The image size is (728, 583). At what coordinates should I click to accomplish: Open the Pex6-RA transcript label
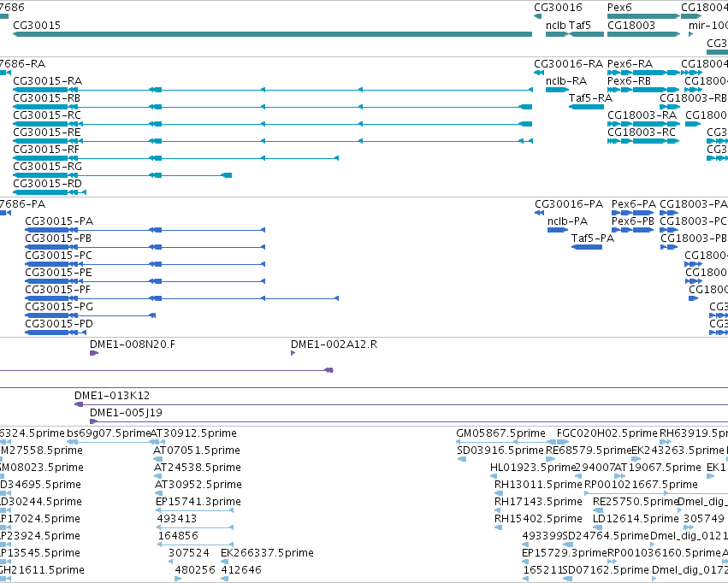coord(630,64)
